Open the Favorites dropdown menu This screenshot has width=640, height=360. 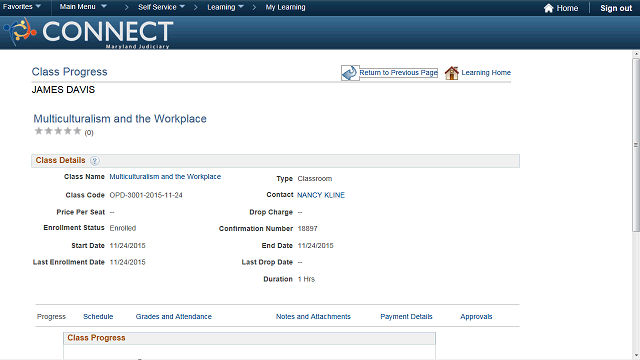(22, 7)
